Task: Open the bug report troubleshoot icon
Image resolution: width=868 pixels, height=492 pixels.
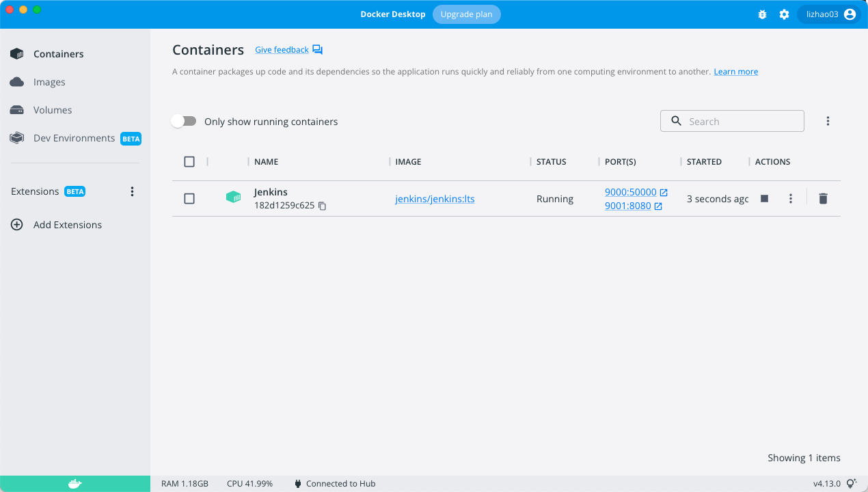Action: point(763,14)
